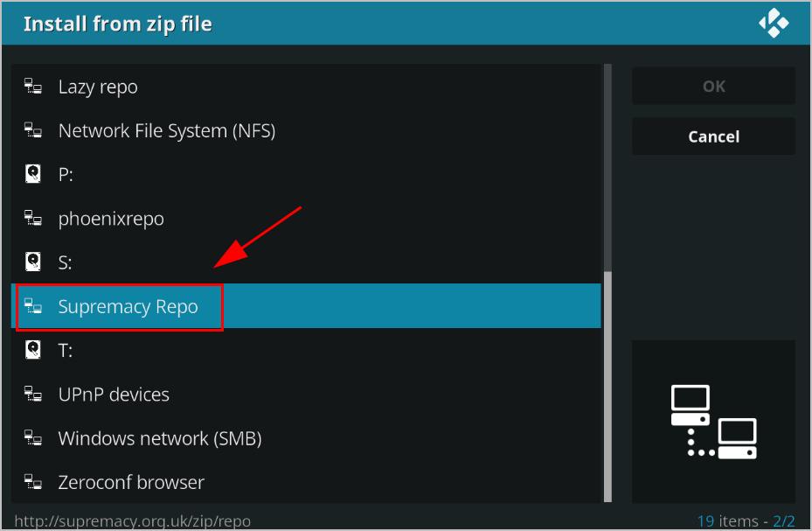The height and width of the screenshot is (531, 812).
Task: Click the network icon beside Supremacy Repo
Action: tap(33, 306)
